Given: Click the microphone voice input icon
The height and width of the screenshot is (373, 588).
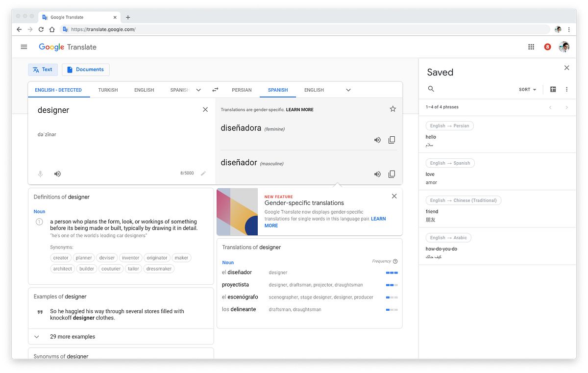Looking at the screenshot, I should tap(41, 174).
